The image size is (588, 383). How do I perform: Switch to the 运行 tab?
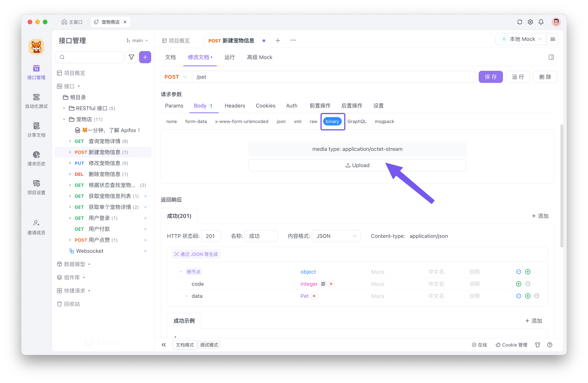[229, 57]
